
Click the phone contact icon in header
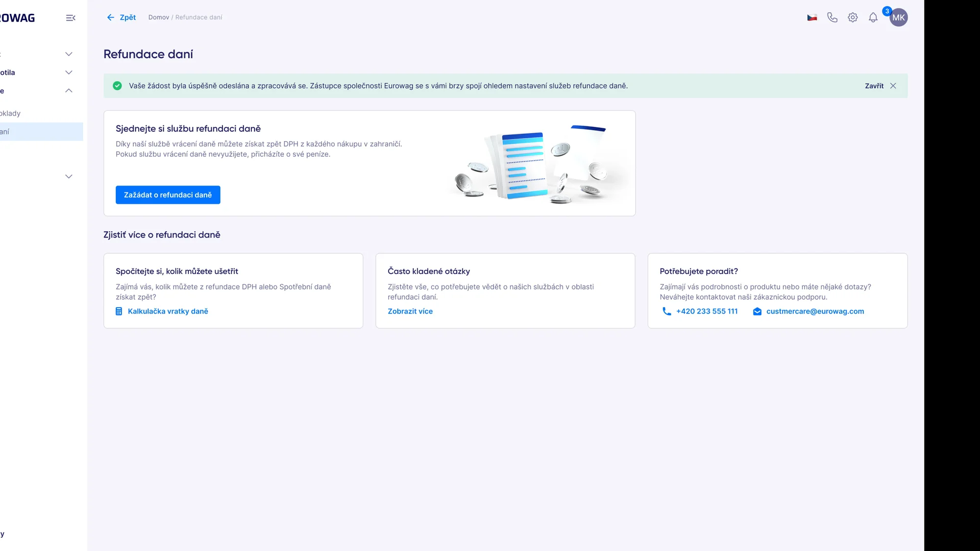click(832, 18)
